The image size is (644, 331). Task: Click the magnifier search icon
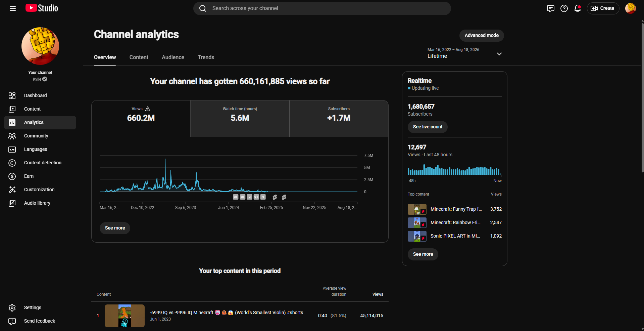[x=203, y=8]
